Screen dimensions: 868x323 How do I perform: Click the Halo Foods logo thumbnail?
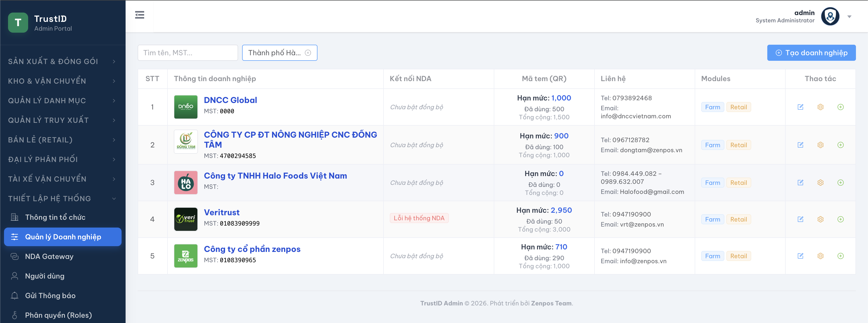click(x=186, y=183)
